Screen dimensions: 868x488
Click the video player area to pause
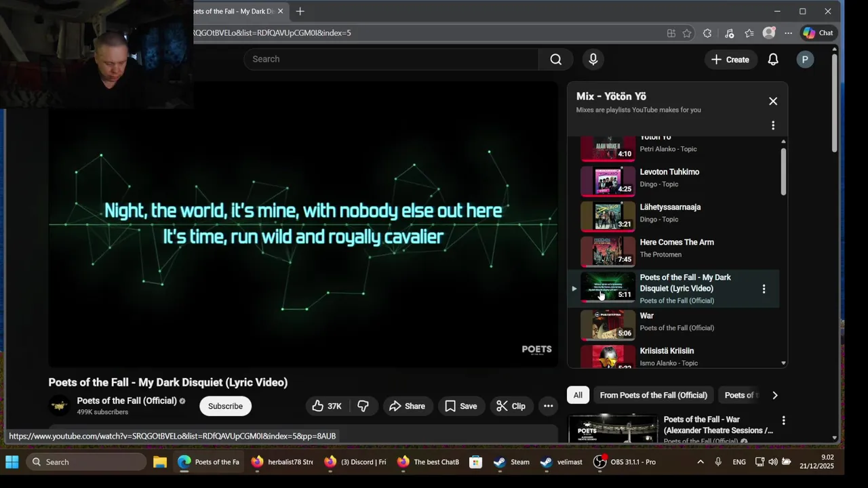pos(303,224)
